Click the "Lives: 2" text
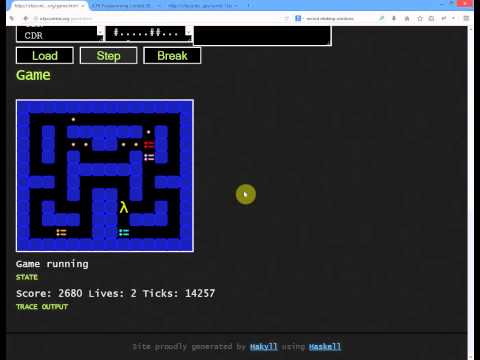Screen dimensions: 480x360 (112, 293)
